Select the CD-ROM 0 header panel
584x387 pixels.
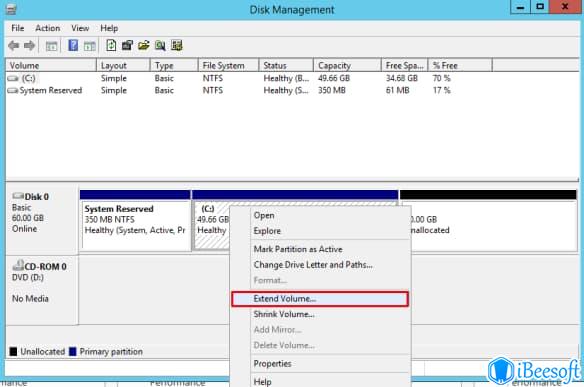pyautogui.click(x=42, y=290)
